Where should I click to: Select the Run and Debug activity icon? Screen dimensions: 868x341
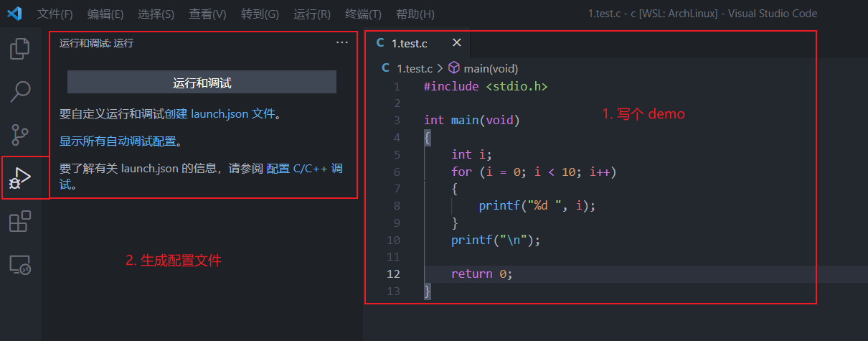click(20, 178)
